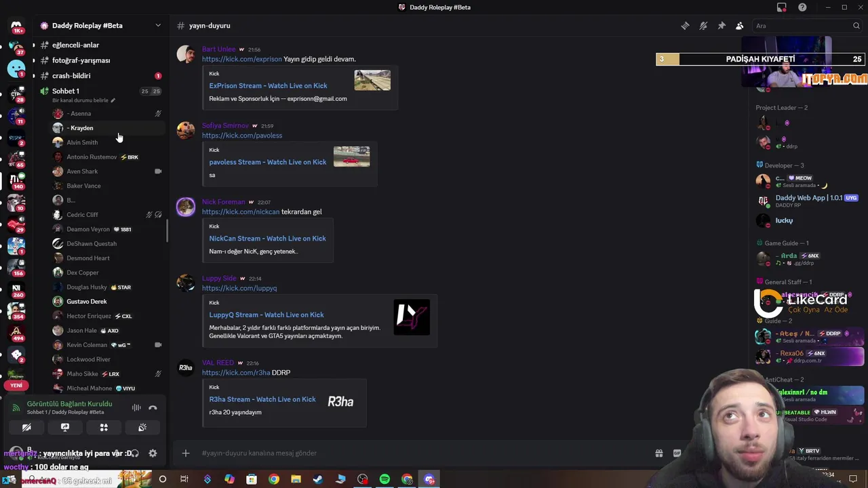
Task: Open the kick.com/nickcan link
Action: (241, 211)
